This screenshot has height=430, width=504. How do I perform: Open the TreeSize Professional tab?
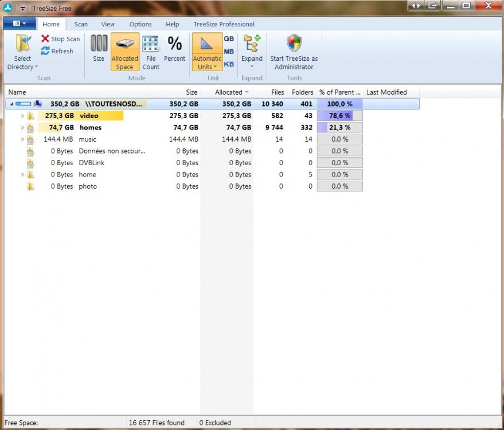(x=224, y=24)
